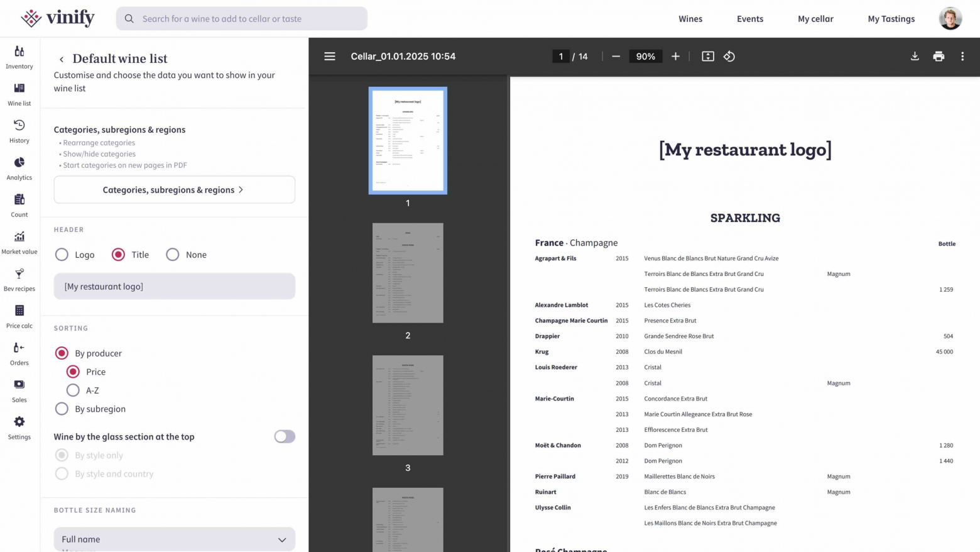Rotate the PDF page

(729, 56)
